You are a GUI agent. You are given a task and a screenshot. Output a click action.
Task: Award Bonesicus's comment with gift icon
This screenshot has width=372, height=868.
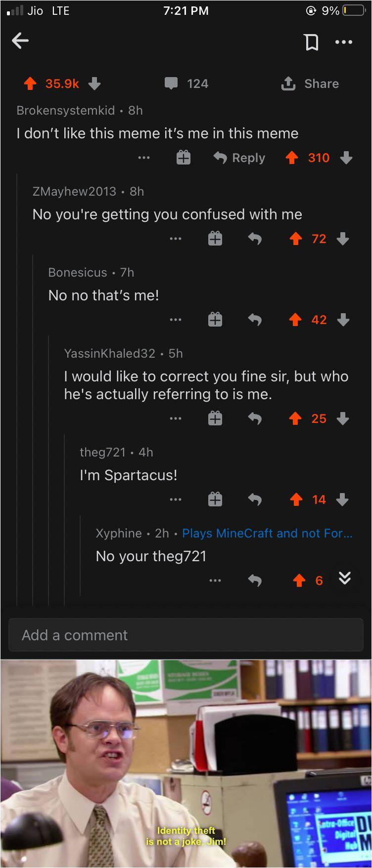[x=215, y=320]
